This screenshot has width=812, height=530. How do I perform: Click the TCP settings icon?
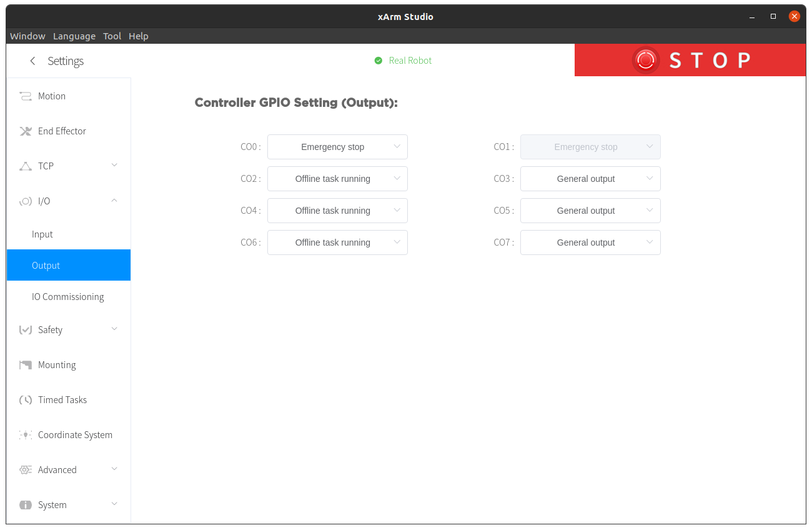pyautogui.click(x=25, y=166)
